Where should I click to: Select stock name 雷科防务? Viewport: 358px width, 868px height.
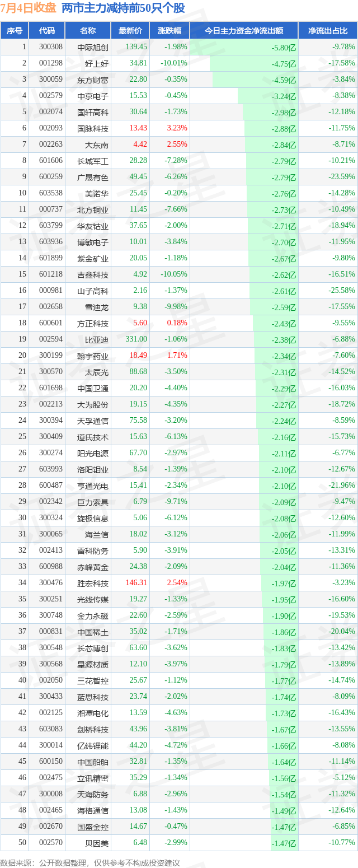pos(93,550)
